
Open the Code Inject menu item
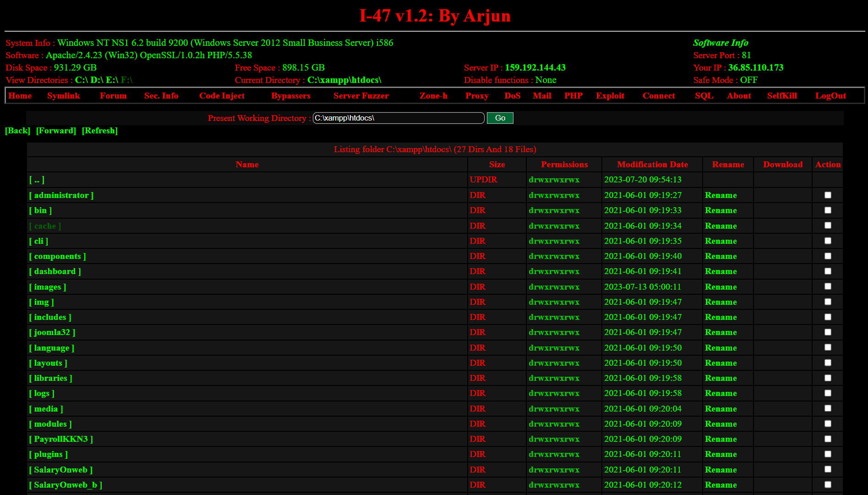tap(222, 96)
